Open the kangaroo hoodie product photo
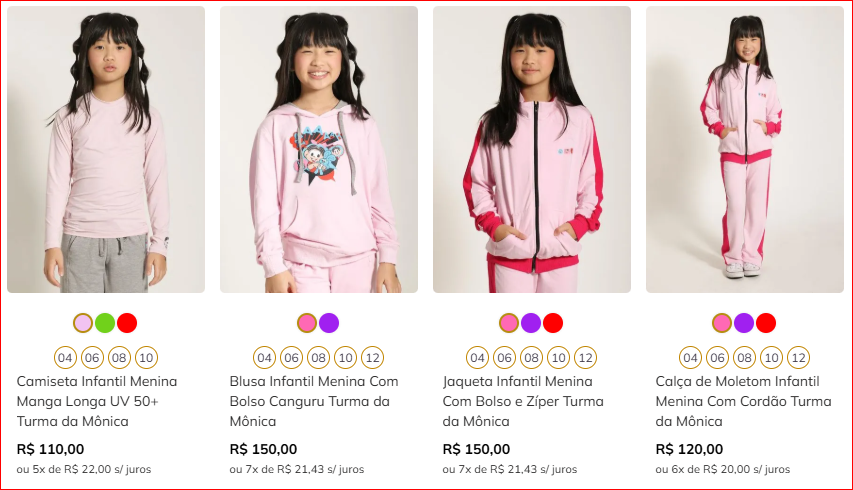 tap(319, 150)
